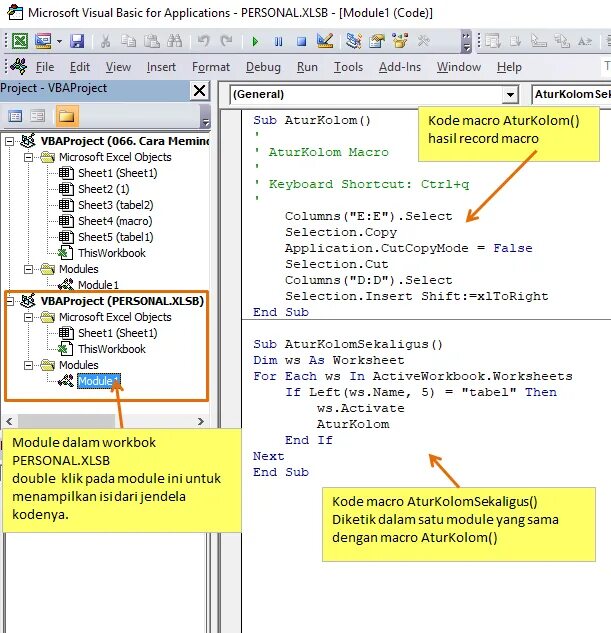Collapse the VBAProject (066. Cara Meming node
The width and height of the screenshot is (611, 633).
9,141
